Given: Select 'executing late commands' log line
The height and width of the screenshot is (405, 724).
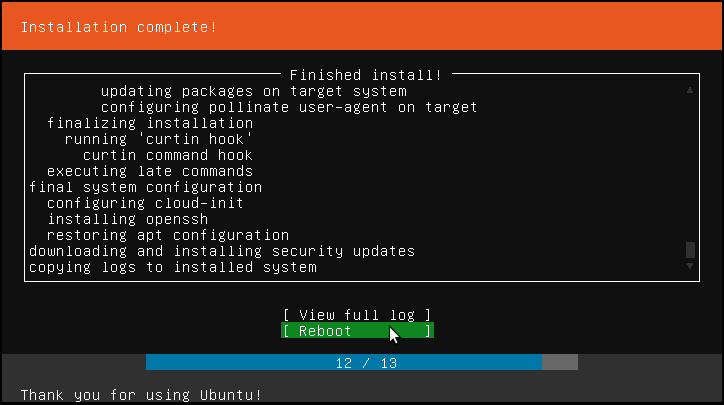Looking at the screenshot, I should pos(150,171).
